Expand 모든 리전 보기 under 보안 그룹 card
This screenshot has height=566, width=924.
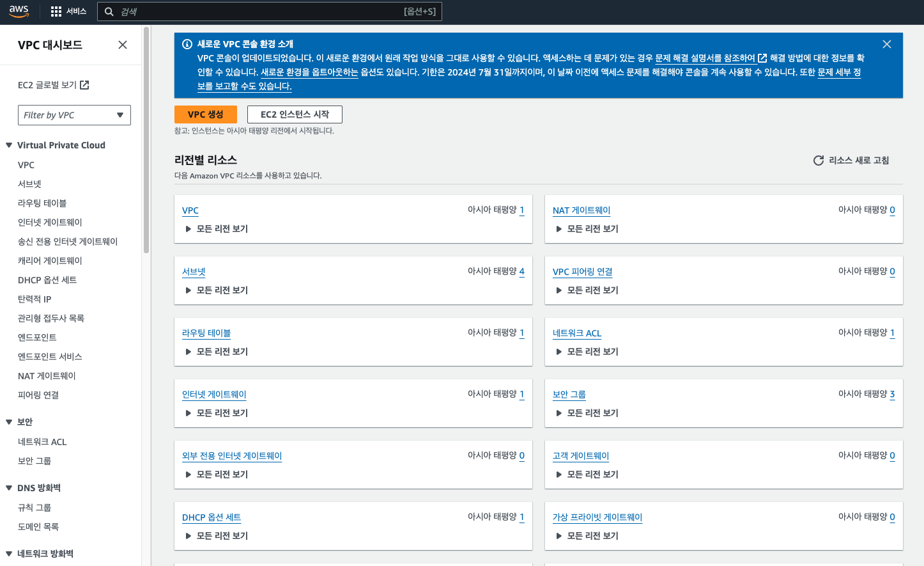pyautogui.click(x=587, y=413)
